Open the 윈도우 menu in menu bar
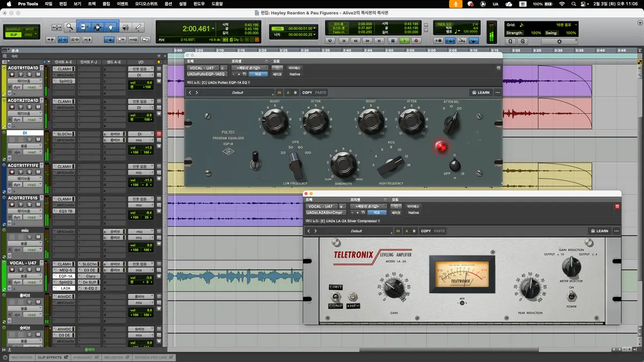 coord(199,4)
